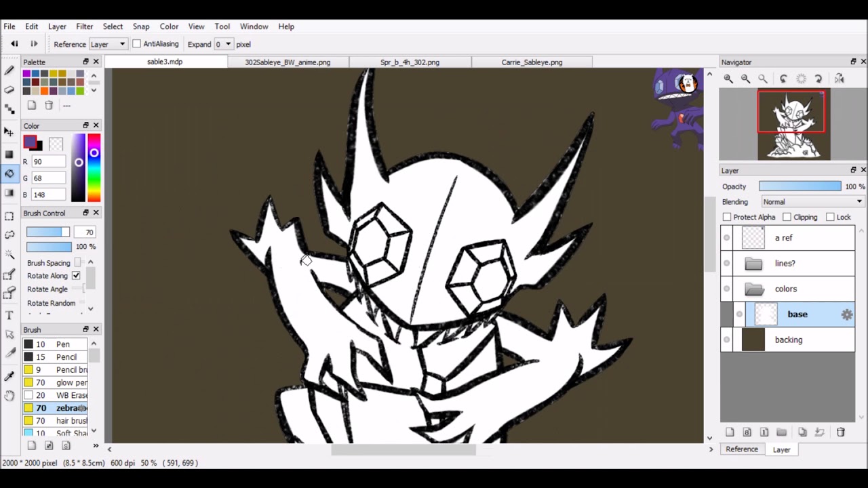Select the Move tool
The height and width of the screenshot is (488, 868).
[9, 131]
